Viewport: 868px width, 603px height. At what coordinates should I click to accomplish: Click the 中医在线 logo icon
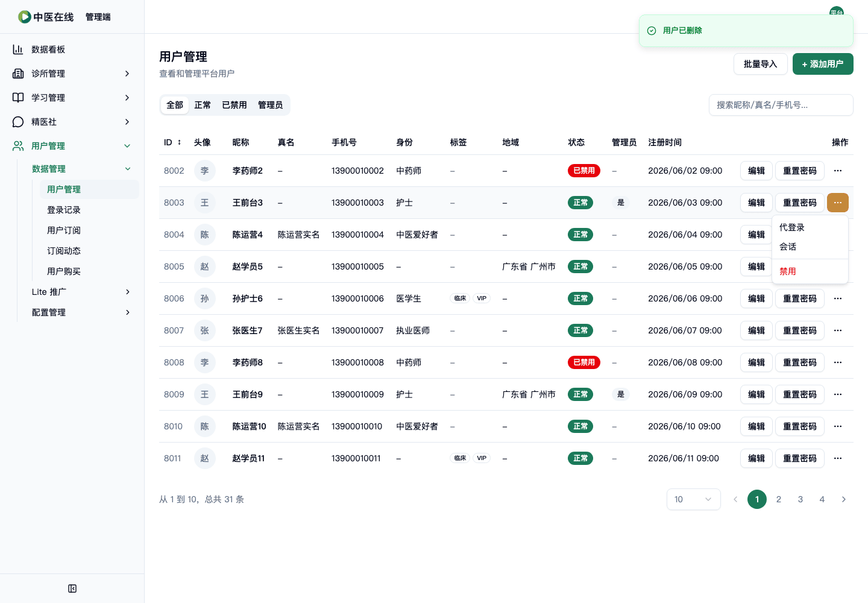click(24, 17)
